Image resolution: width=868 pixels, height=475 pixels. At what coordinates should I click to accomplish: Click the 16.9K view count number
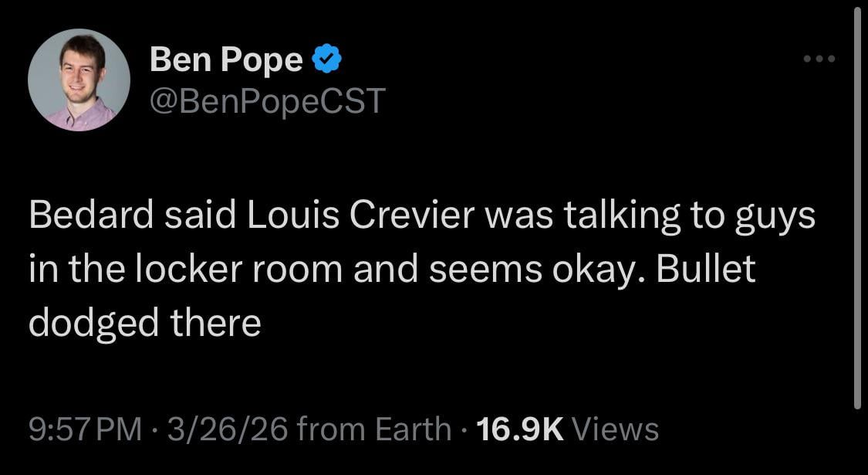coord(520,428)
